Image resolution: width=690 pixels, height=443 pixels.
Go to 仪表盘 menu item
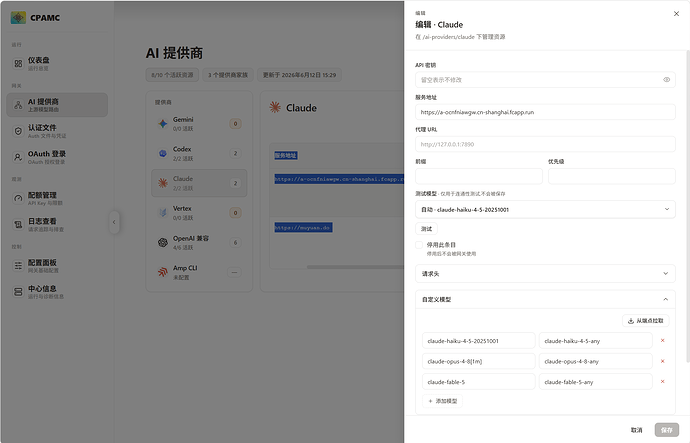click(57, 64)
